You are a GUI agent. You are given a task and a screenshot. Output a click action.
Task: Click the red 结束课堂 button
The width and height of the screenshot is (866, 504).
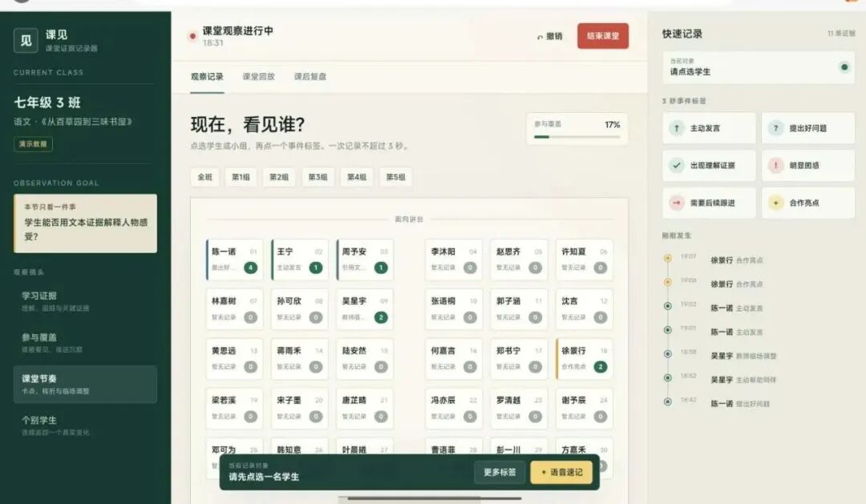602,36
